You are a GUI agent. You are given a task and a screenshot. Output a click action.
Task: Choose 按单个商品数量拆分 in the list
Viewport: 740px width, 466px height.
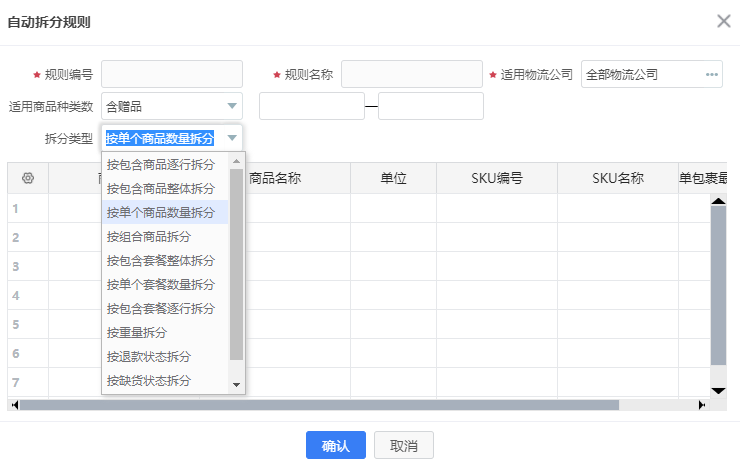[165, 212]
